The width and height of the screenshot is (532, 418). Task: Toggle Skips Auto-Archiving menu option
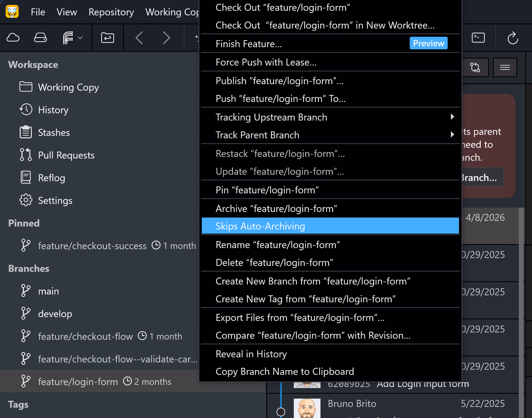click(330, 226)
